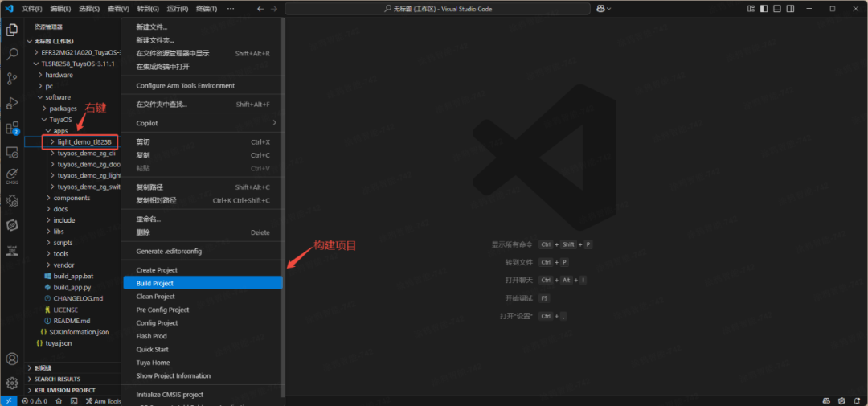Click the terminal icon in status bar

point(74,401)
